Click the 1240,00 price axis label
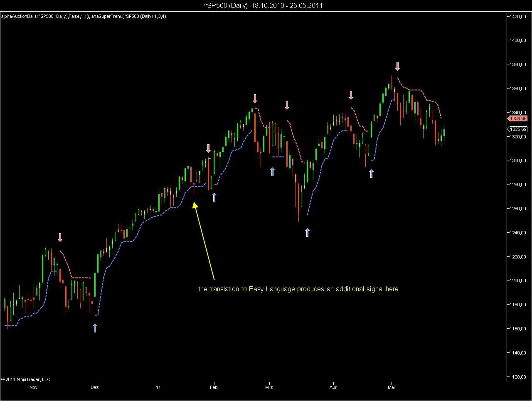 tap(518, 233)
